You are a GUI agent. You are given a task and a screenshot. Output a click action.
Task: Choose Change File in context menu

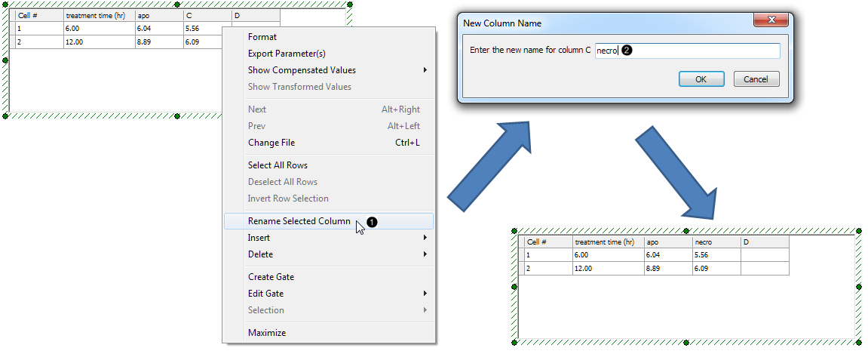271,143
